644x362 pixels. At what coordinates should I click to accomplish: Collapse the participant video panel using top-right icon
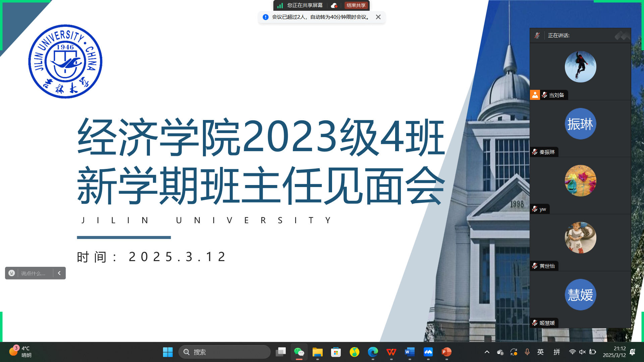pos(622,36)
